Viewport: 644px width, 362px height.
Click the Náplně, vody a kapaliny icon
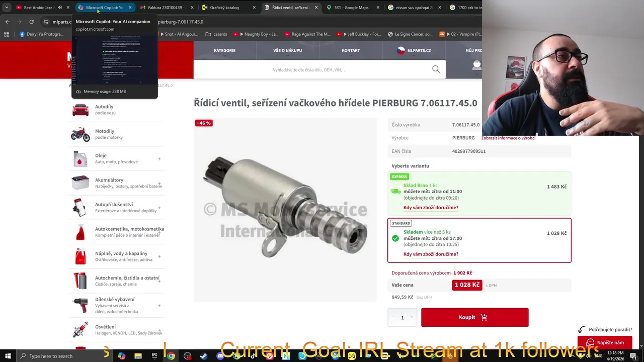pyautogui.click(x=80, y=256)
